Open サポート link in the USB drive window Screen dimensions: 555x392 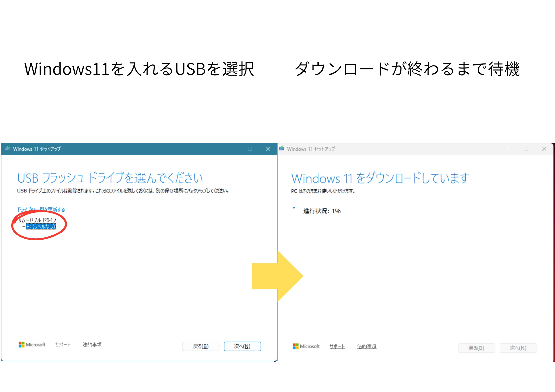click(63, 345)
